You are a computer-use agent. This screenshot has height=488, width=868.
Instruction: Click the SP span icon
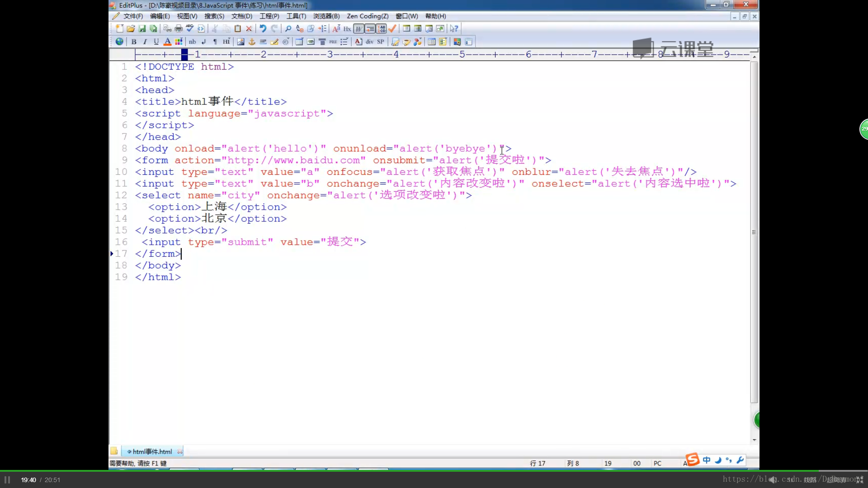[381, 42]
